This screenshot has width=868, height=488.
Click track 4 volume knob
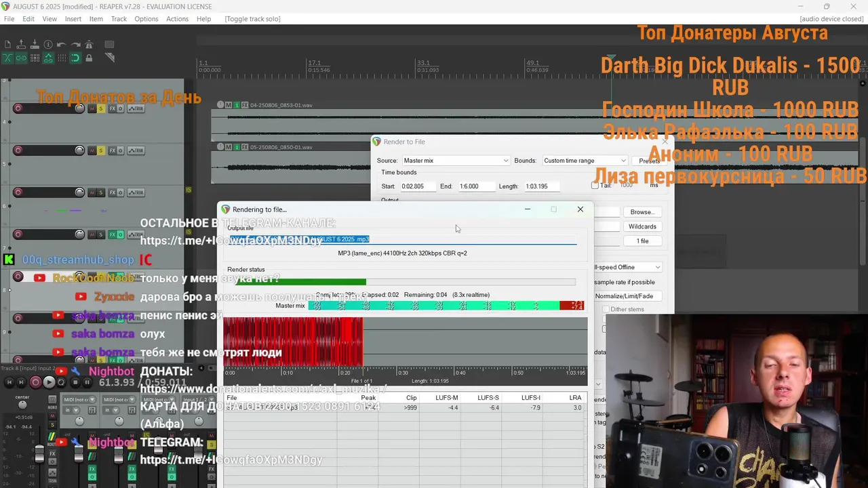(x=79, y=108)
